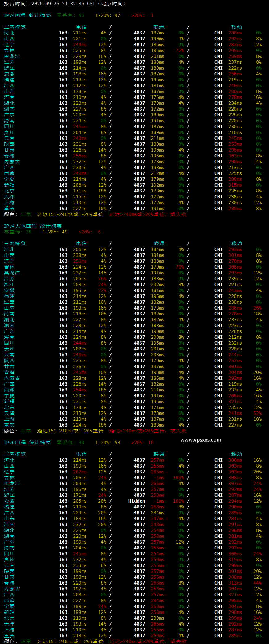
Task: Click the 72% loss value for 吉林 联通
Action: point(180,51)
